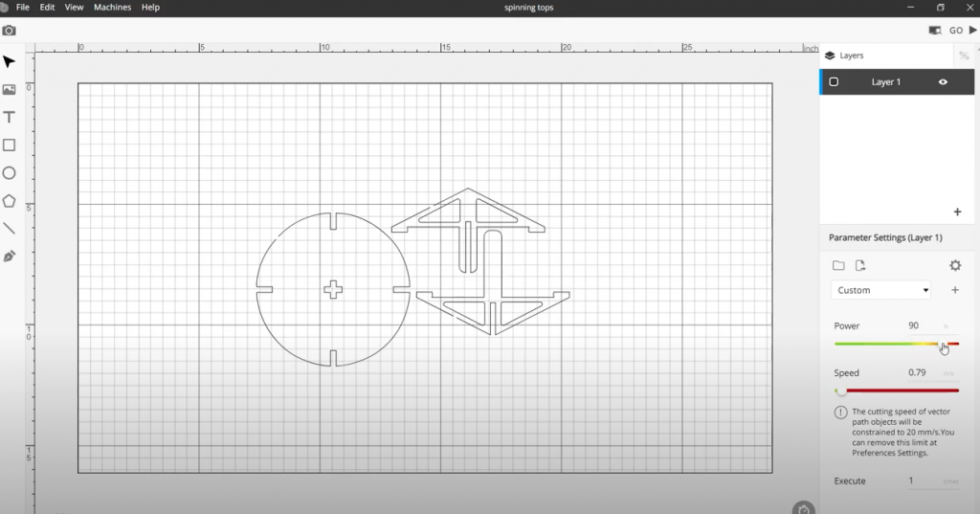Select the Line tool
Viewport: 980px width, 514px height.
tap(9, 228)
